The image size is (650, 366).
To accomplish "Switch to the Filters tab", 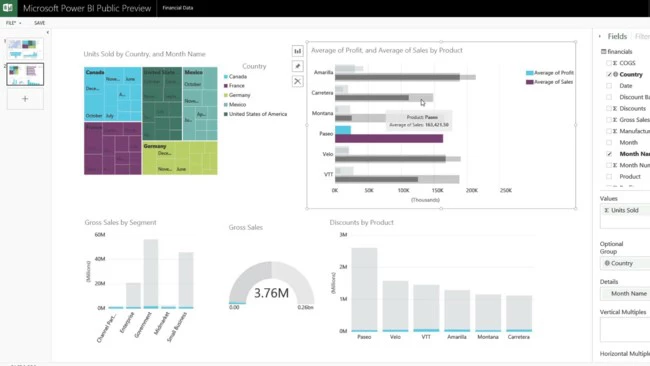I will [x=643, y=36].
